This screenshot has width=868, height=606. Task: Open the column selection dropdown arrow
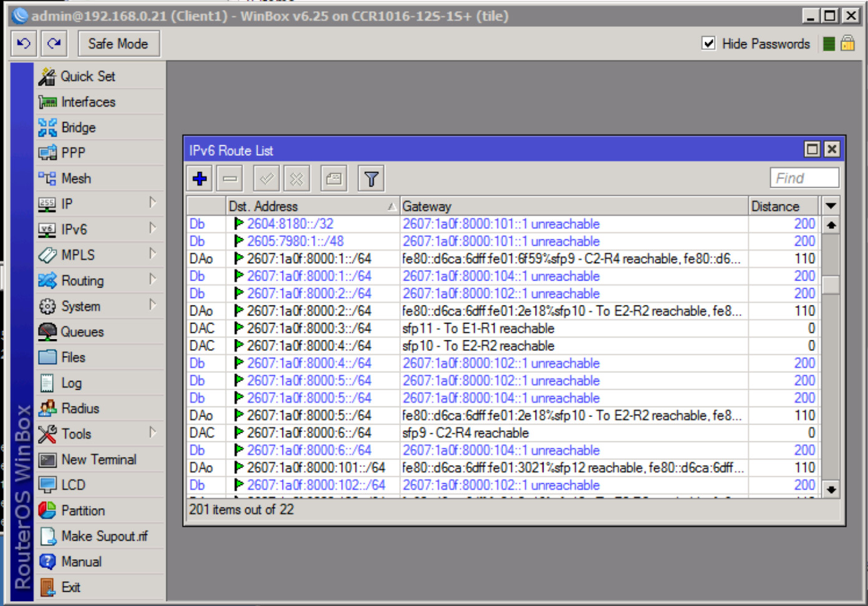click(831, 206)
